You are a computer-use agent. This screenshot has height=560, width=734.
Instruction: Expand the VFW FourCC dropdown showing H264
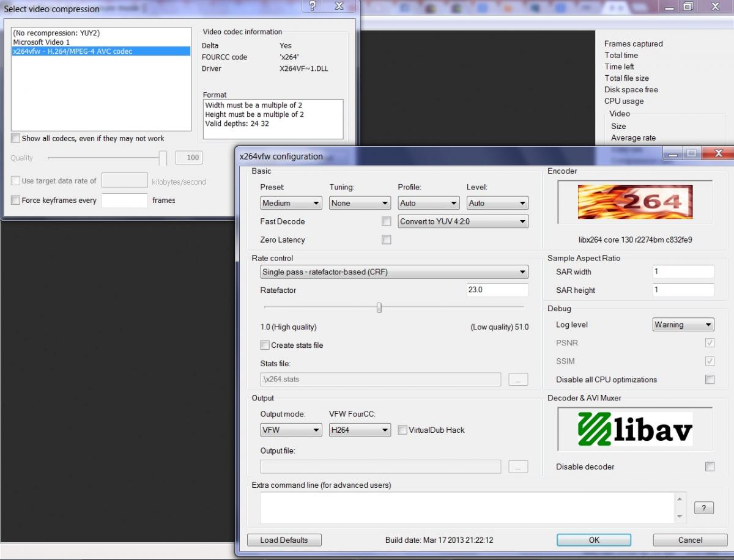tap(360, 430)
